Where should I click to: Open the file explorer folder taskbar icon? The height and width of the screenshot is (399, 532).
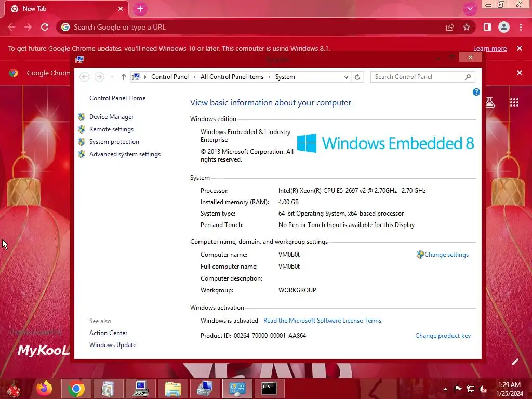[172, 389]
